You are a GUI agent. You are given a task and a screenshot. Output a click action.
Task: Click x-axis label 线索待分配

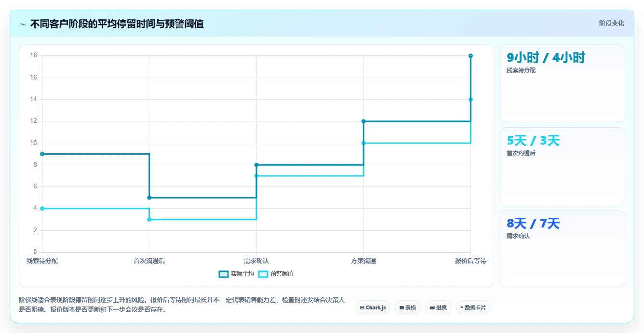coord(42,261)
